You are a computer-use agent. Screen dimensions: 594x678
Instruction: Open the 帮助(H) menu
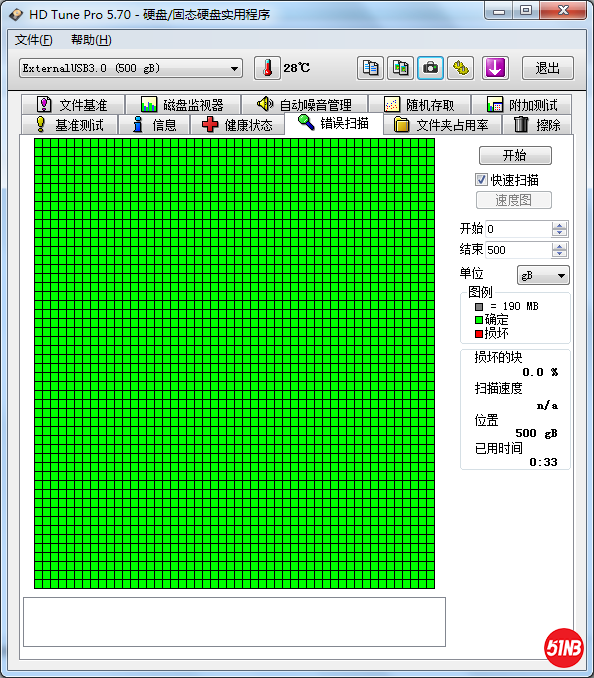(x=91, y=40)
